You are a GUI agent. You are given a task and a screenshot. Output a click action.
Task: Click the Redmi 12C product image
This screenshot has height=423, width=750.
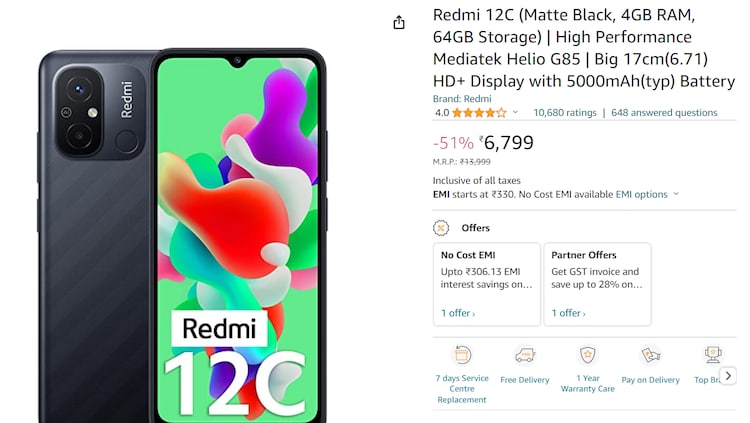pyautogui.click(x=182, y=235)
